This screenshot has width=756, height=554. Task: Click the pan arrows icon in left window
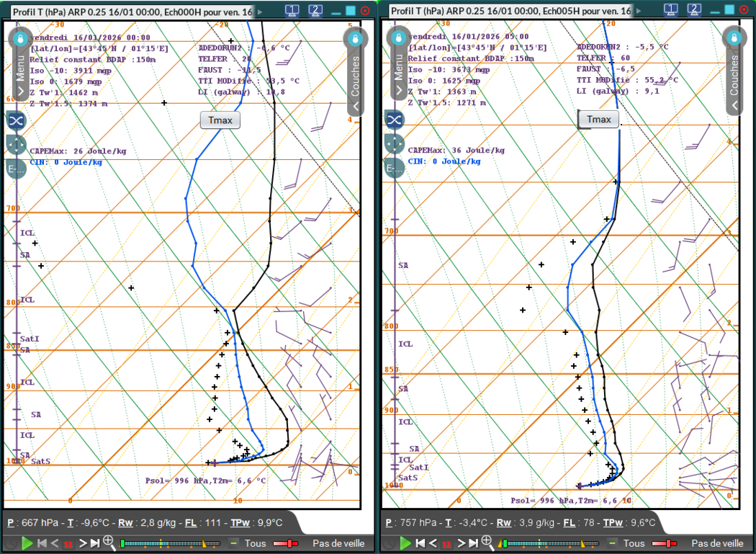[x=16, y=144]
